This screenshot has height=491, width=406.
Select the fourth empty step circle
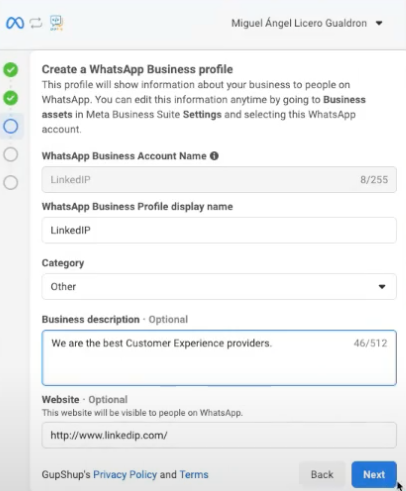pos(11,154)
